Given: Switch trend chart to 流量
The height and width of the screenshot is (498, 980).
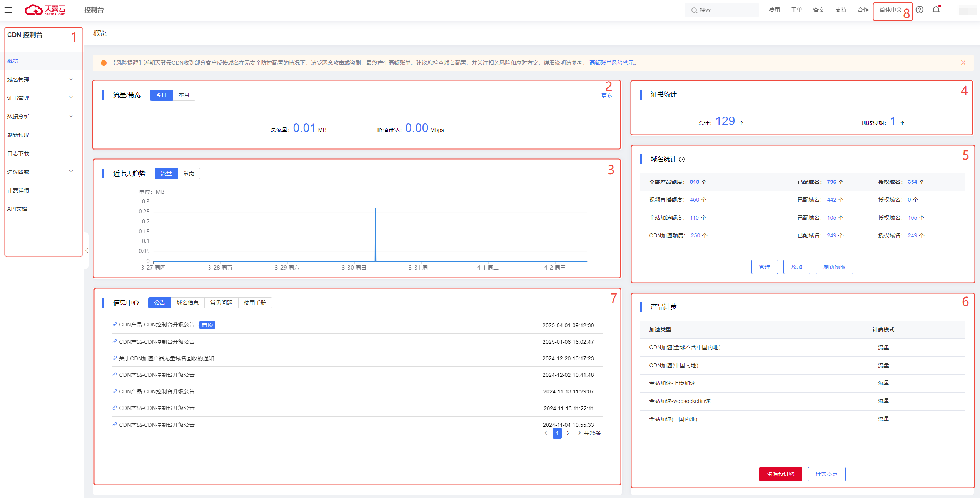Looking at the screenshot, I should click(x=166, y=173).
